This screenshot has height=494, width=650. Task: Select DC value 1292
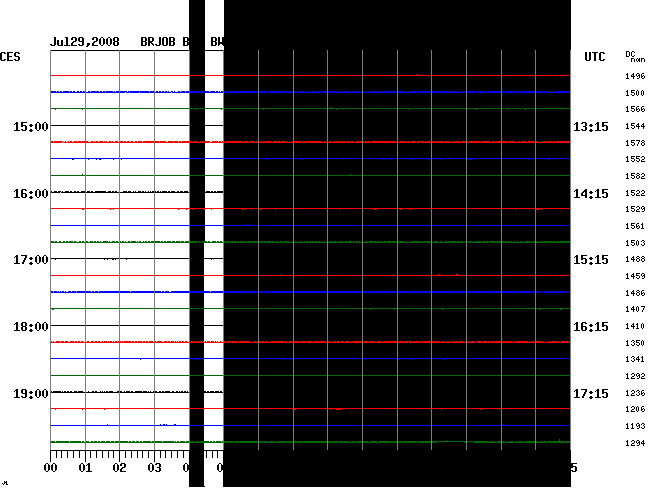635,376
